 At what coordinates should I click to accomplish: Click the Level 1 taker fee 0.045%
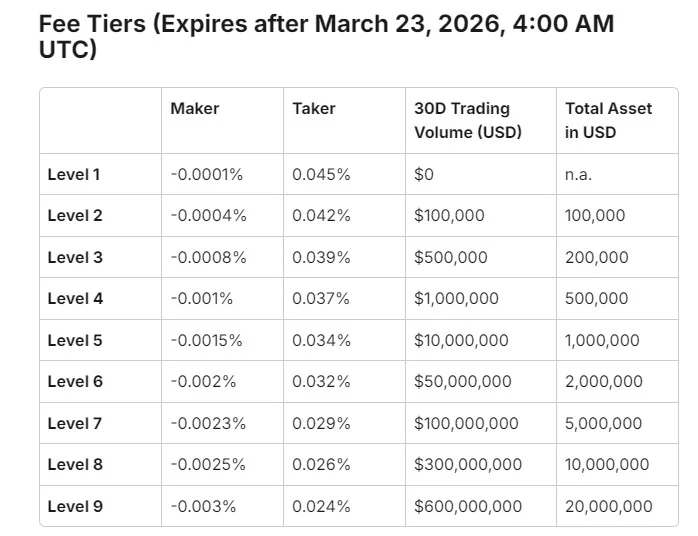tap(321, 174)
